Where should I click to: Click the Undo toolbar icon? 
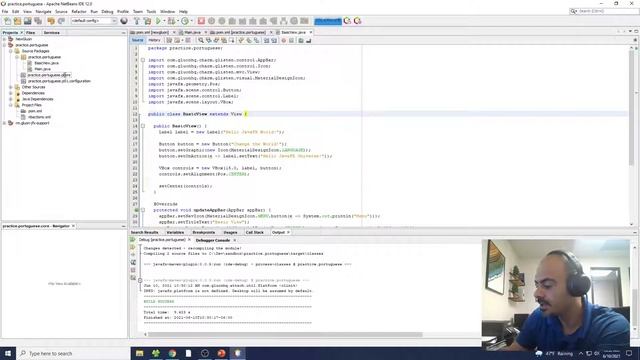click(x=51, y=21)
